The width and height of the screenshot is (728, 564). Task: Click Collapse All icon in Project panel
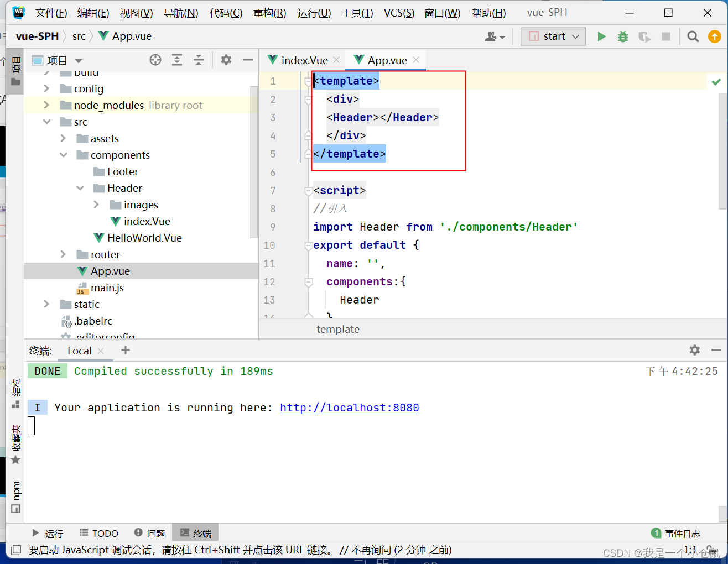point(199,60)
